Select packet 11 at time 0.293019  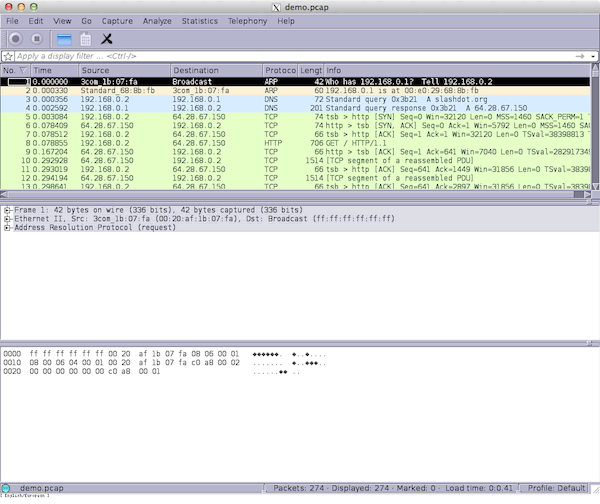(295, 169)
